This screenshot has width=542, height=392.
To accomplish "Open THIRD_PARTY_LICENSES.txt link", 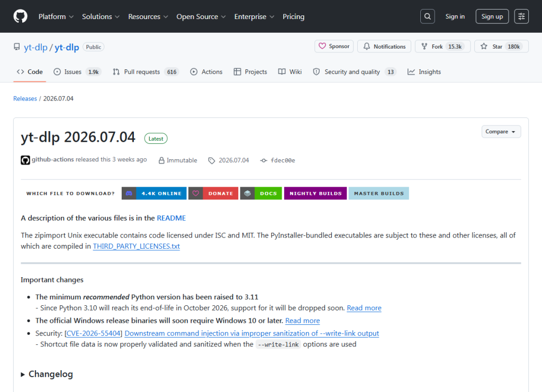I will pos(137,246).
